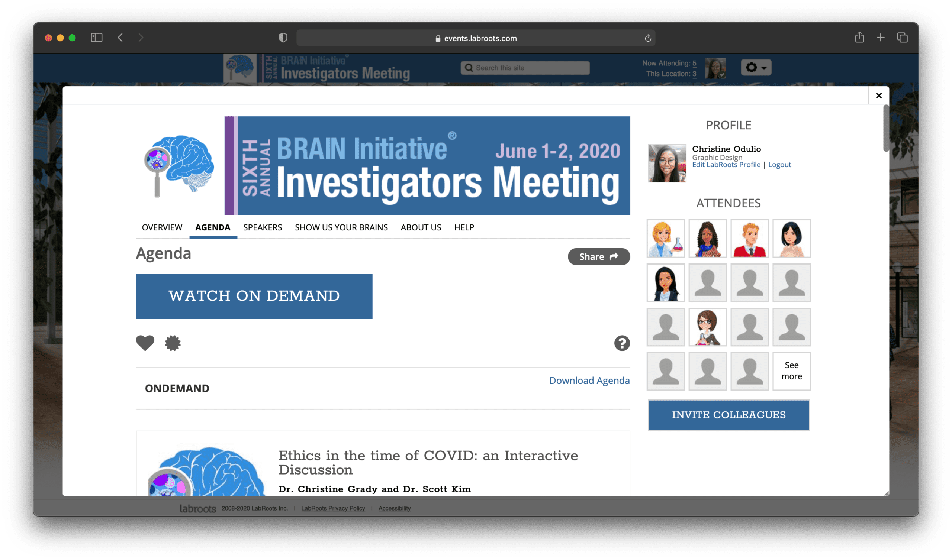Click the Share button
This screenshot has width=952, height=560.
click(x=599, y=256)
